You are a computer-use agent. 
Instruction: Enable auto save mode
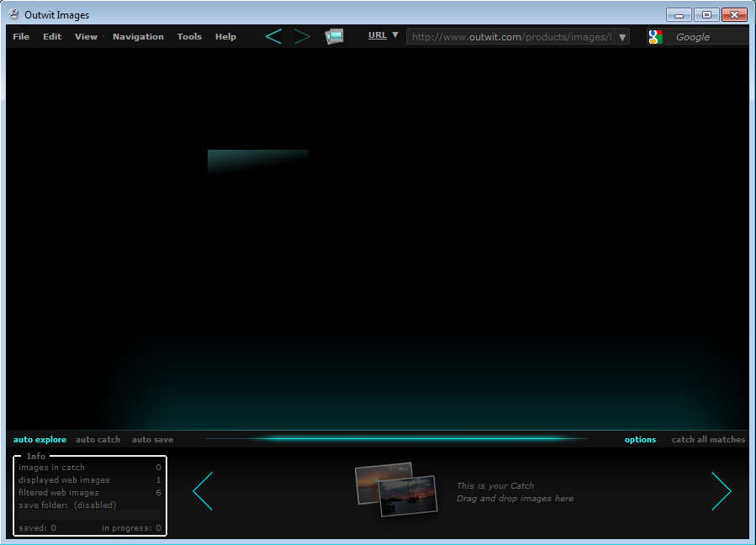pyautogui.click(x=152, y=440)
